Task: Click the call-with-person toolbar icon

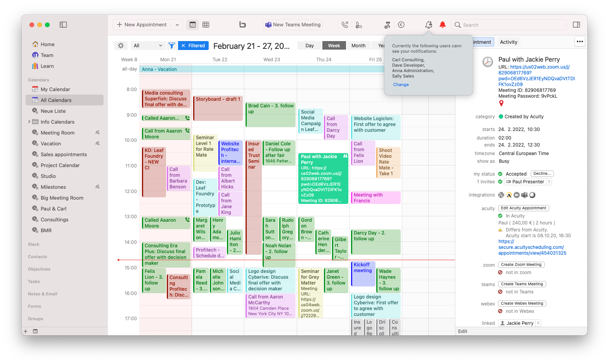Action: 359,25
